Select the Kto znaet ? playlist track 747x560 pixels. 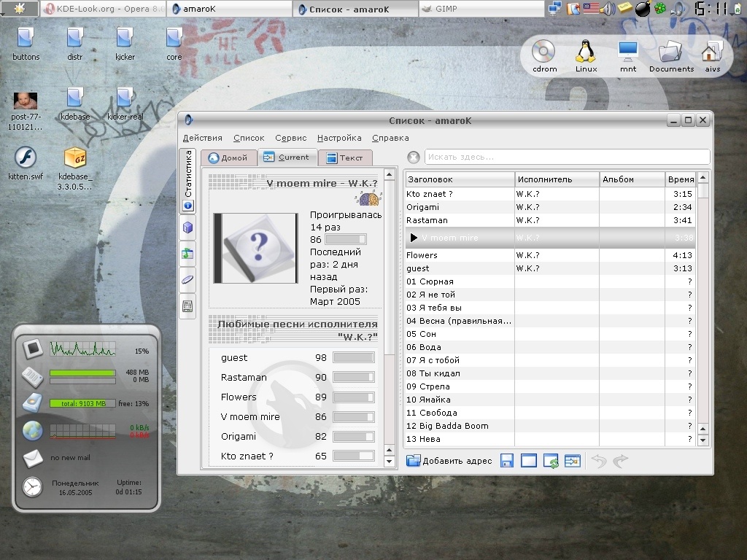(550, 194)
